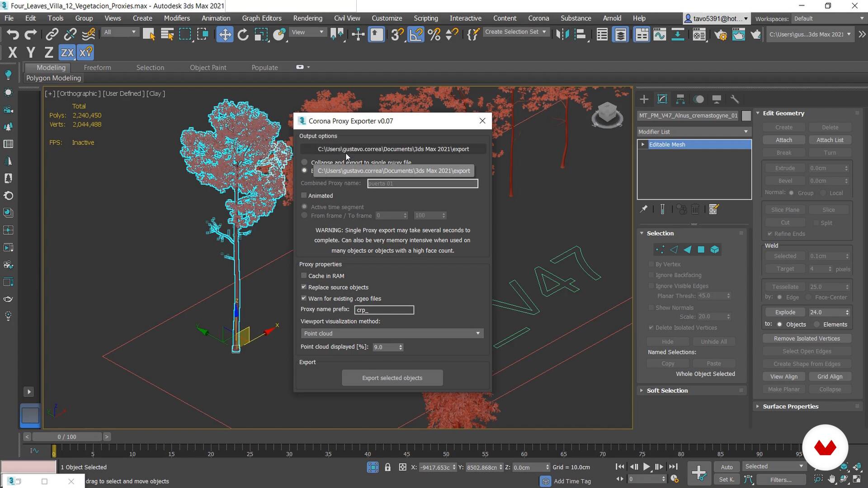This screenshot has height=488, width=868.
Task: Open the Modifier List dropdown
Action: (694, 131)
